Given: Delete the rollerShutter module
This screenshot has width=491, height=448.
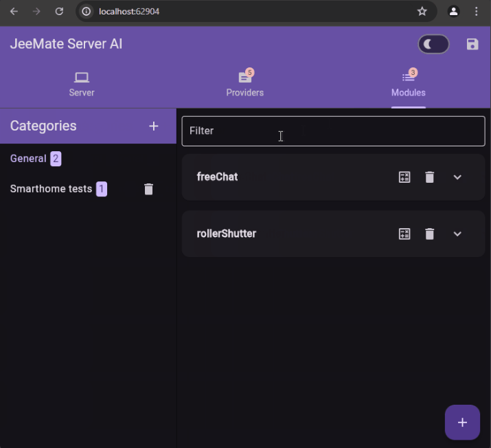Looking at the screenshot, I should (x=430, y=234).
